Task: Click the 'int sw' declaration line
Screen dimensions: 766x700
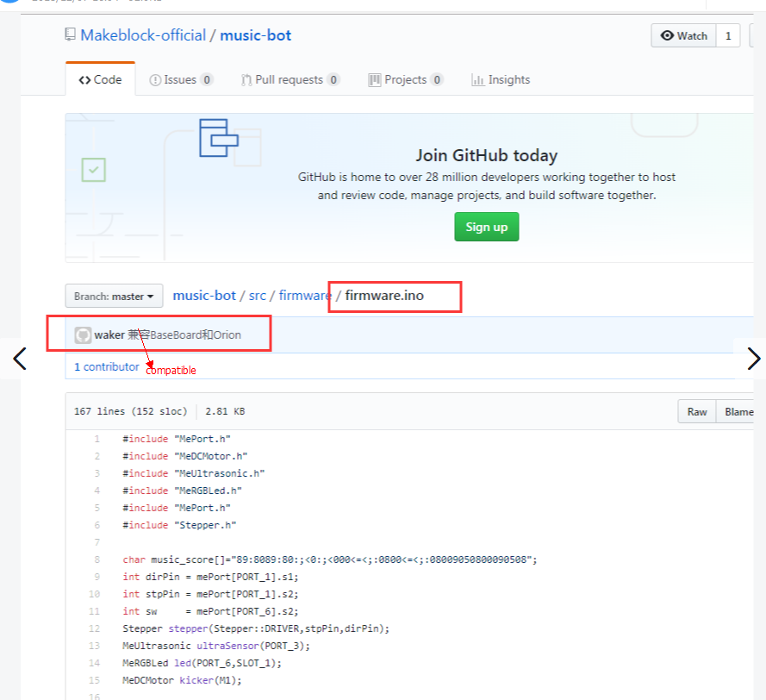Action: [210, 611]
